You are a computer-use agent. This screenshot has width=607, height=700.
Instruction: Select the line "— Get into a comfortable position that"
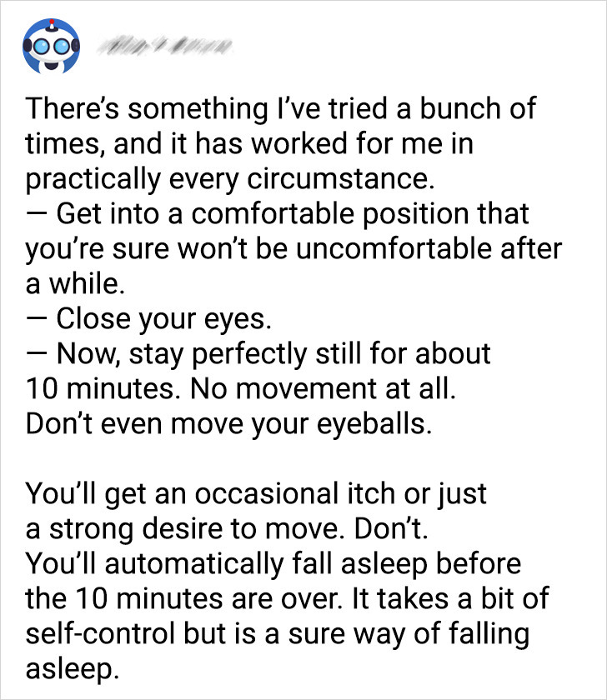tap(278, 214)
